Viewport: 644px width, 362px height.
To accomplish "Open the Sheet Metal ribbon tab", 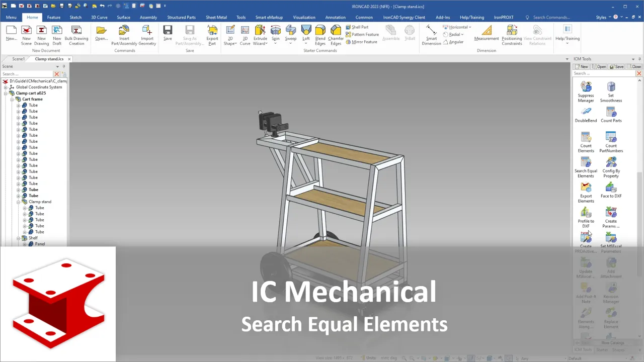I will click(x=216, y=17).
